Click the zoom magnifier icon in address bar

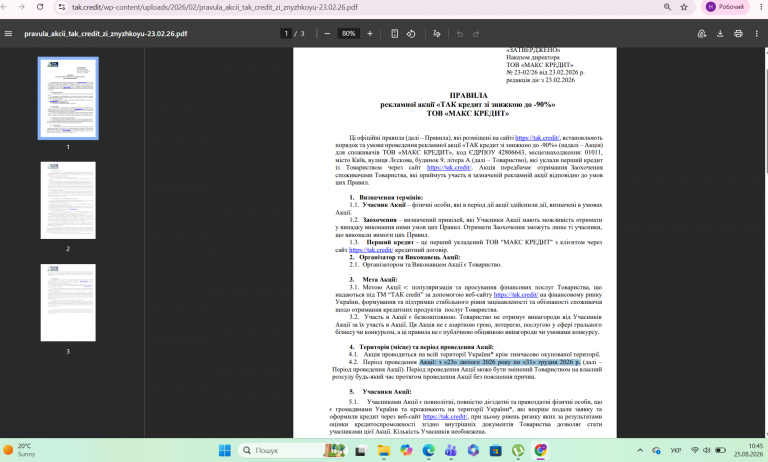coord(667,7)
